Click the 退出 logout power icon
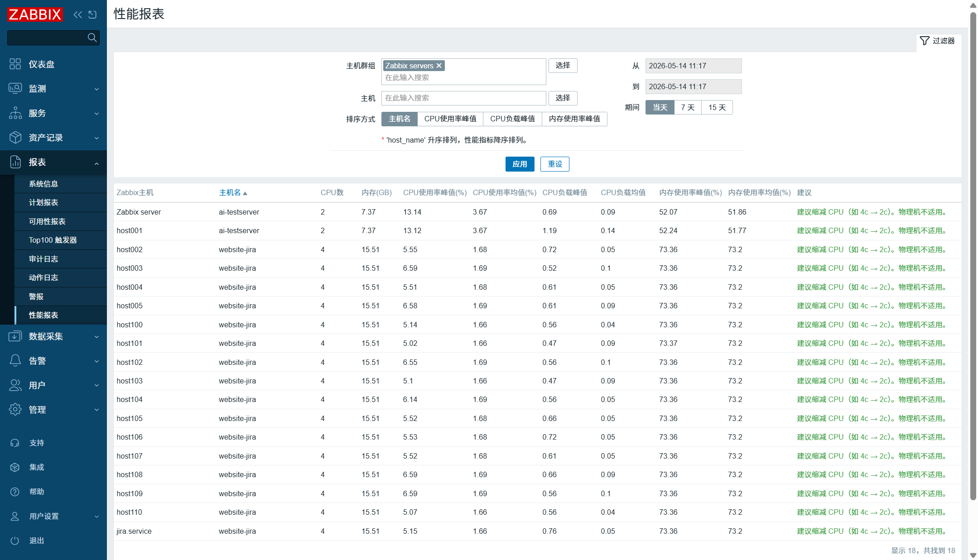The width and height of the screenshot is (978, 560). point(15,541)
